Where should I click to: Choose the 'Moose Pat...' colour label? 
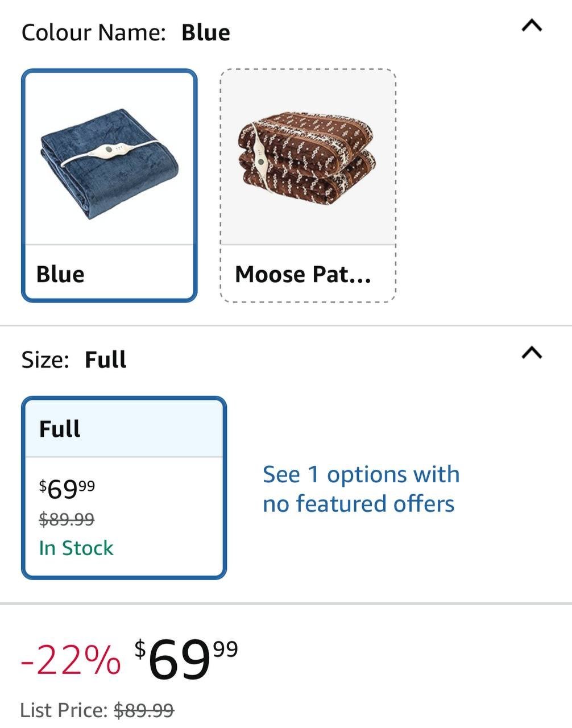pos(302,275)
